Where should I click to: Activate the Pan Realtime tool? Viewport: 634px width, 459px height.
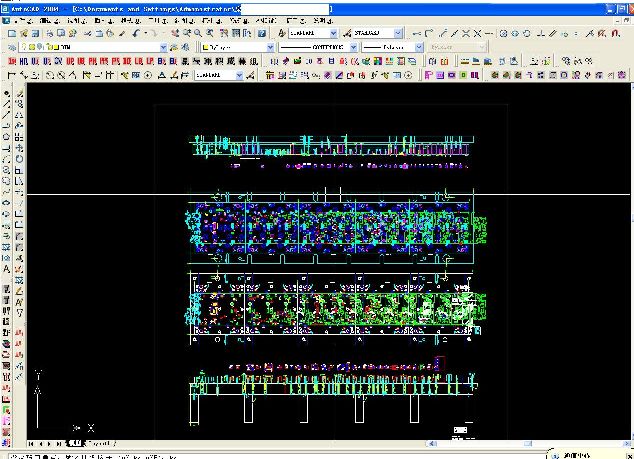click(x=175, y=34)
